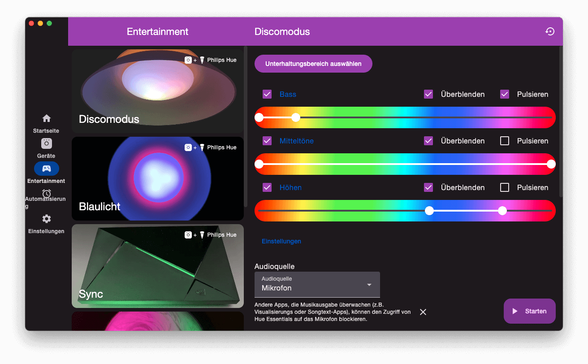
Task: Click the Discomodus settings panel scrollbar
Action: point(561,121)
